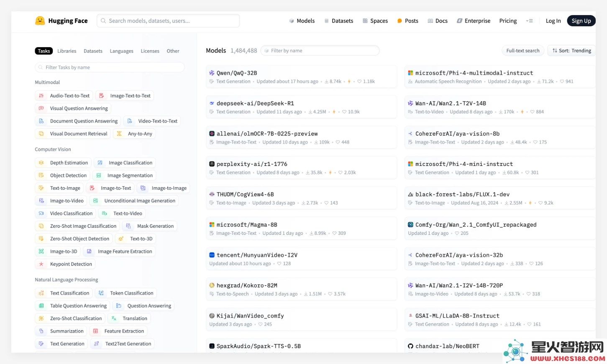Screen dimensions: 607x364
Task: Select the Image-to-Text task icon
Action: point(92,188)
